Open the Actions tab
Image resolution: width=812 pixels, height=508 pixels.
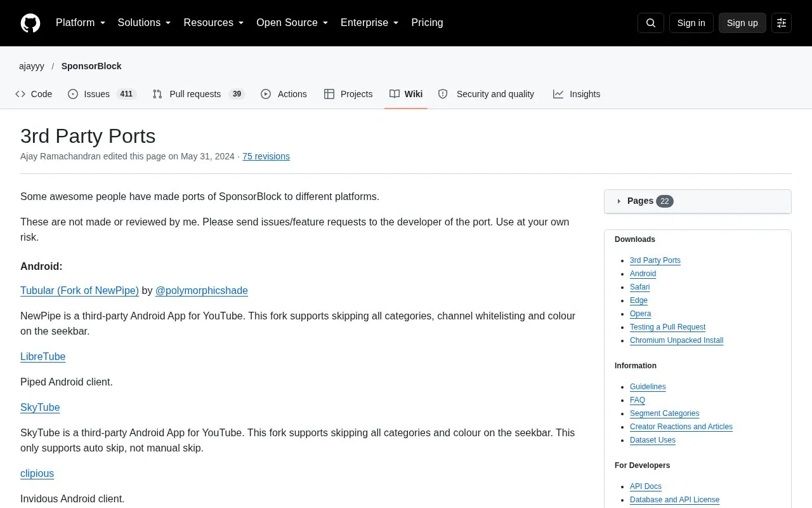[x=284, y=94]
